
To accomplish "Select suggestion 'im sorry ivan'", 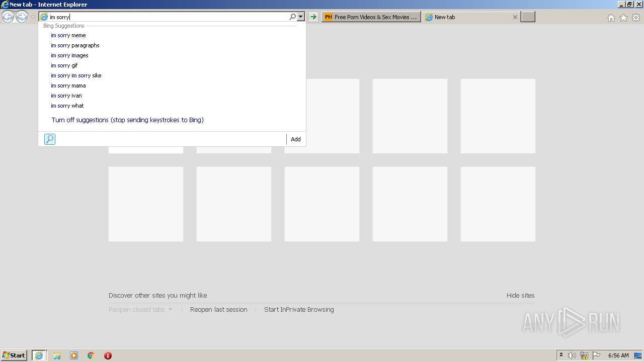I will click(172, 96).
